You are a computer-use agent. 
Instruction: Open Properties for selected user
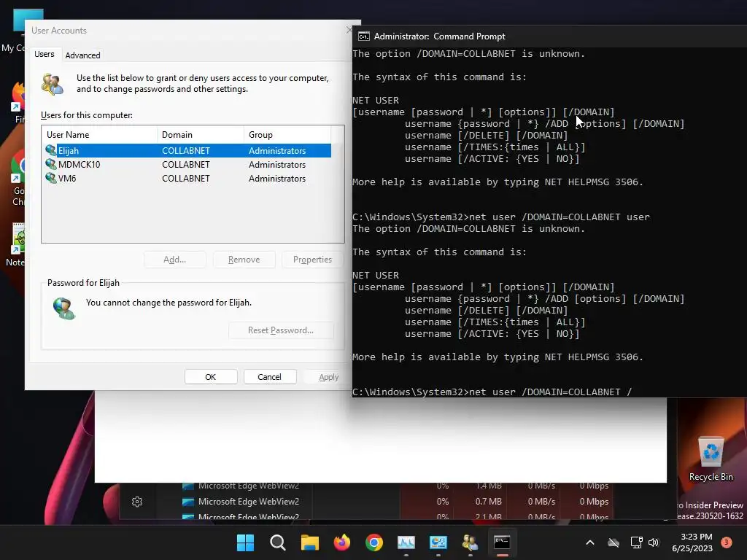pyautogui.click(x=312, y=260)
